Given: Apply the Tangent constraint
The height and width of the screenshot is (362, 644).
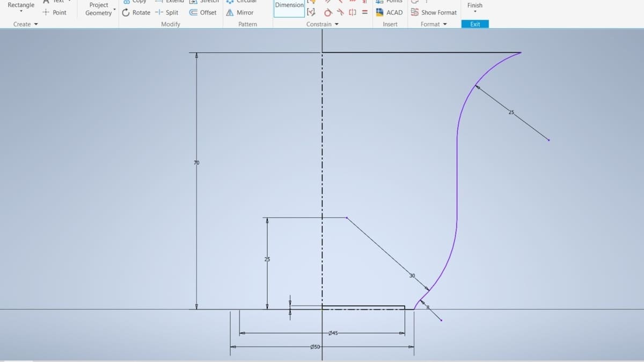Looking at the screenshot, I should (x=328, y=12).
